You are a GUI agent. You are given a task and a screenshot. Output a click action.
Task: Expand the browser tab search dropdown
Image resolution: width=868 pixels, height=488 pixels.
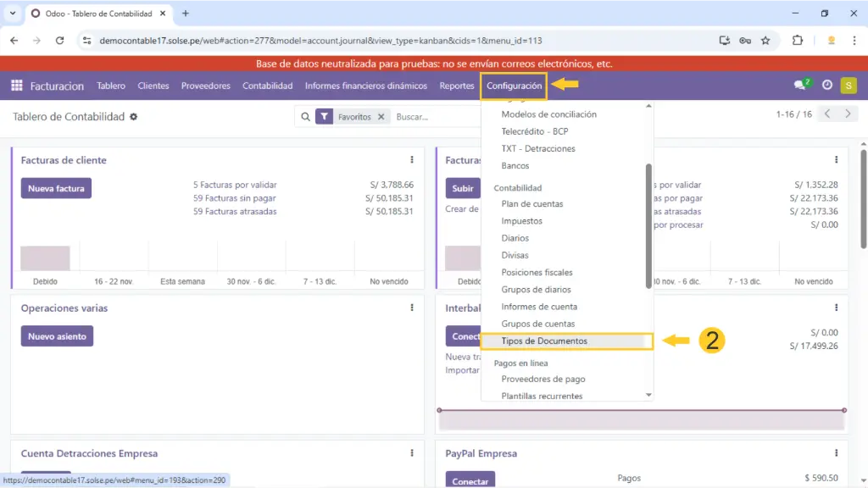13,14
